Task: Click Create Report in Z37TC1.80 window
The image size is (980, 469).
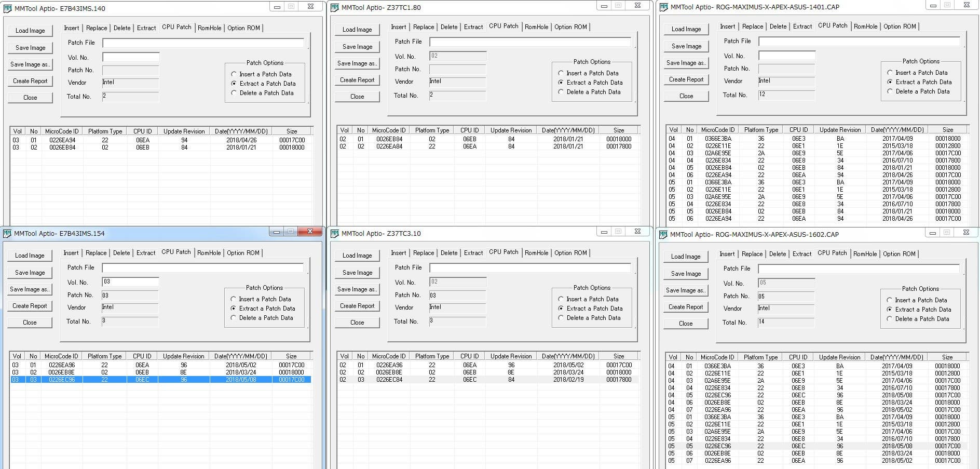Action: coord(357,80)
